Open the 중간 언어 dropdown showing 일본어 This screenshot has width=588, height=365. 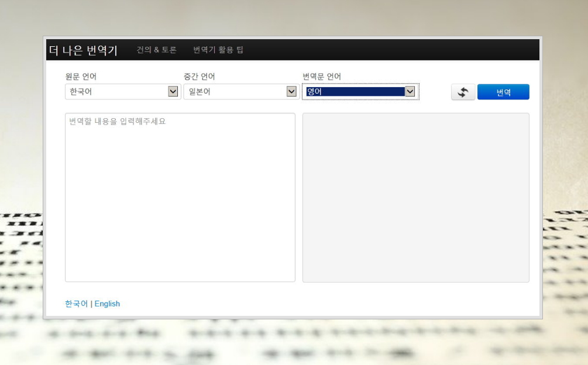242,92
